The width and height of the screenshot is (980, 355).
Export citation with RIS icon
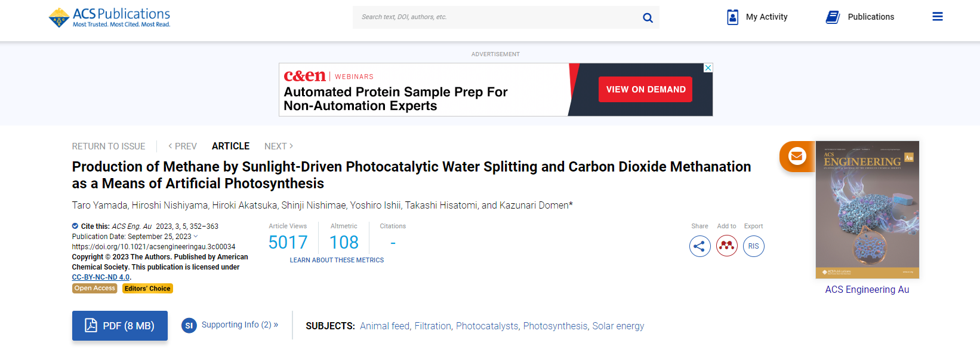point(753,246)
